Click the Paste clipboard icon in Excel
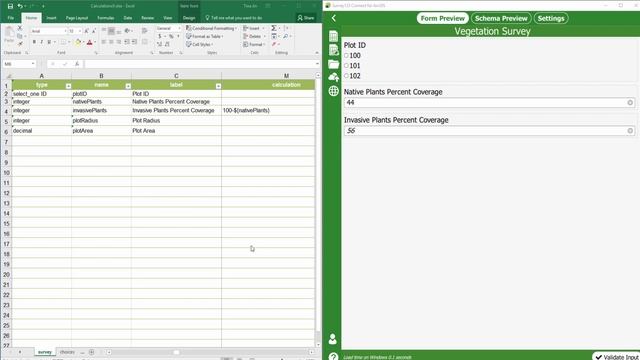 click(9, 33)
